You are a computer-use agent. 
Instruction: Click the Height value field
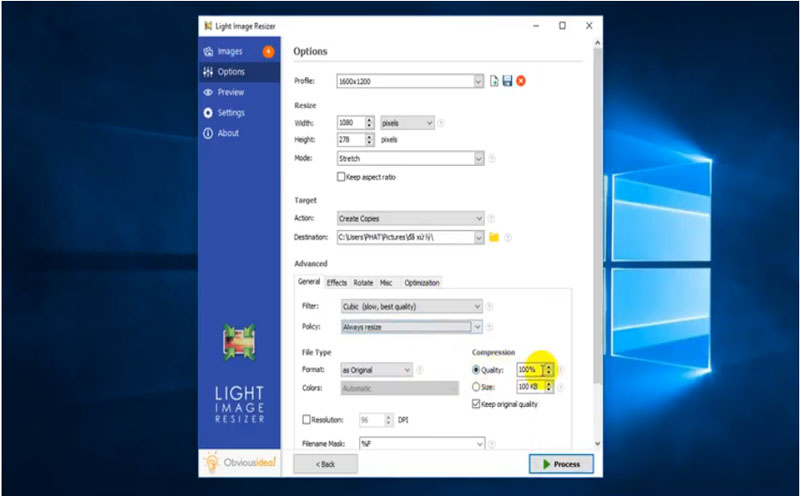[351, 140]
